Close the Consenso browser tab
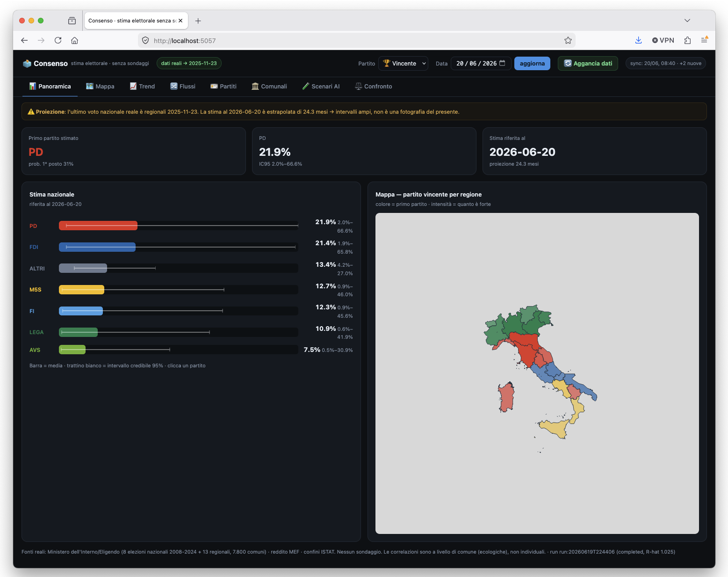 coord(180,21)
